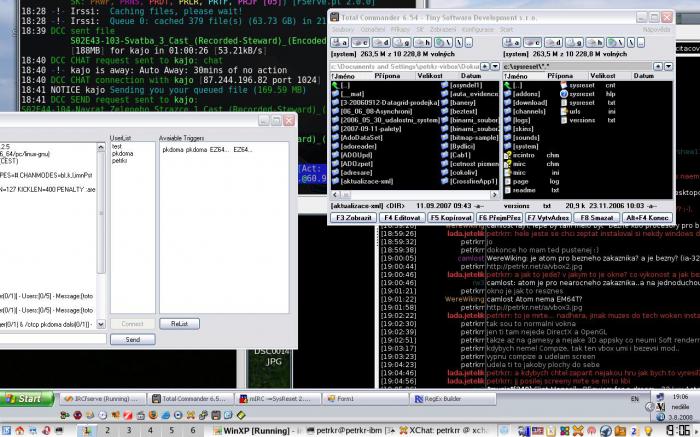Click F4 Editovat button
This screenshot has height=437, width=700.
tap(402, 217)
